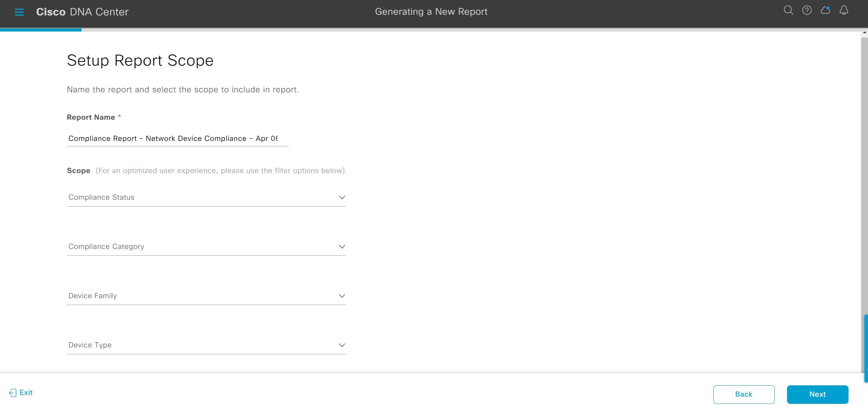This screenshot has width=868, height=410.
Task: Click the Report Name input field
Action: coord(177,138)
